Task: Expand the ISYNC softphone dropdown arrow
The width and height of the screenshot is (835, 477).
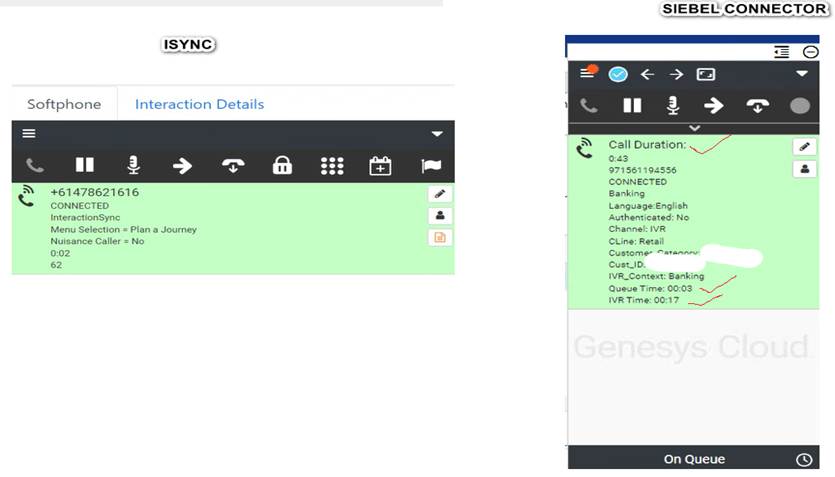Action: click(x=437, y=134)
